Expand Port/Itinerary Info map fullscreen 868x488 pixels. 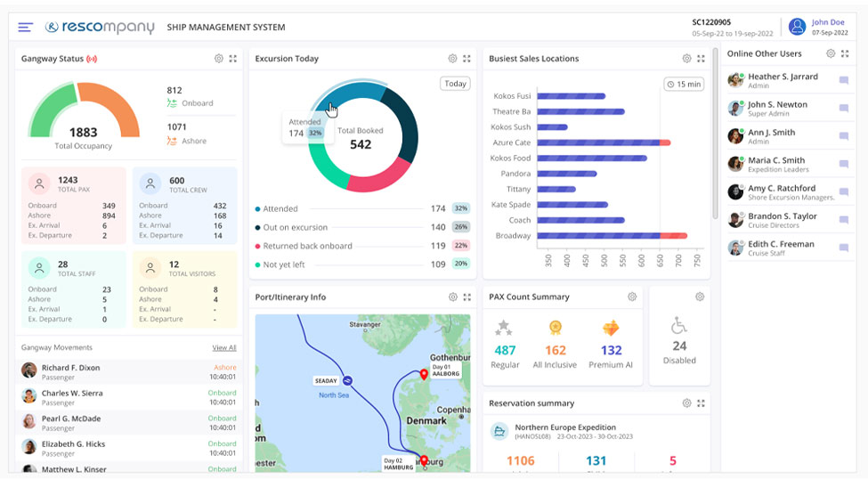point(467,297)
